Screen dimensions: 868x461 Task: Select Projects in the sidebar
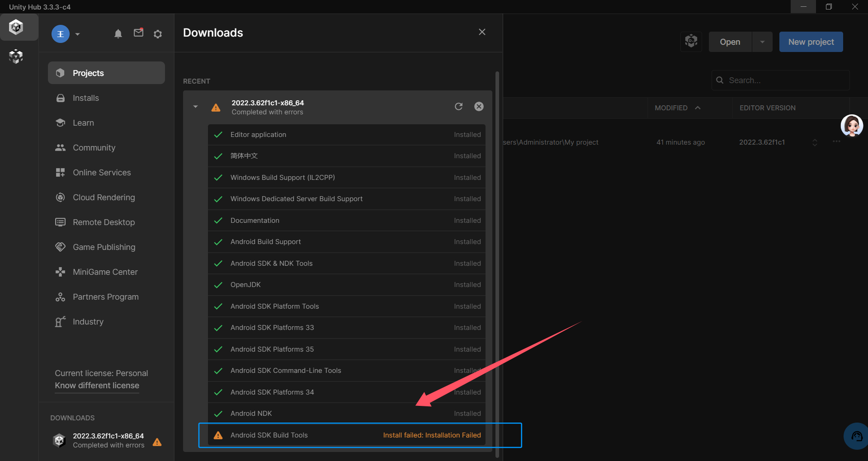click(106, 73)
